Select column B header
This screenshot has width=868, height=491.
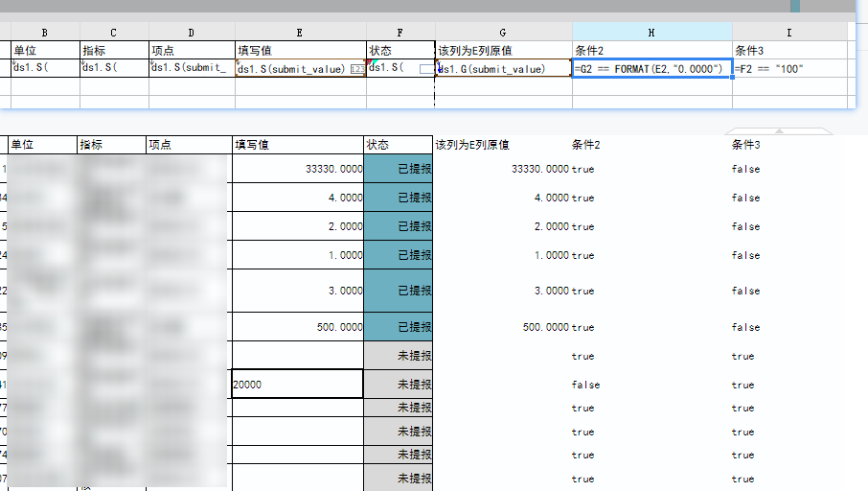(44, 33)
